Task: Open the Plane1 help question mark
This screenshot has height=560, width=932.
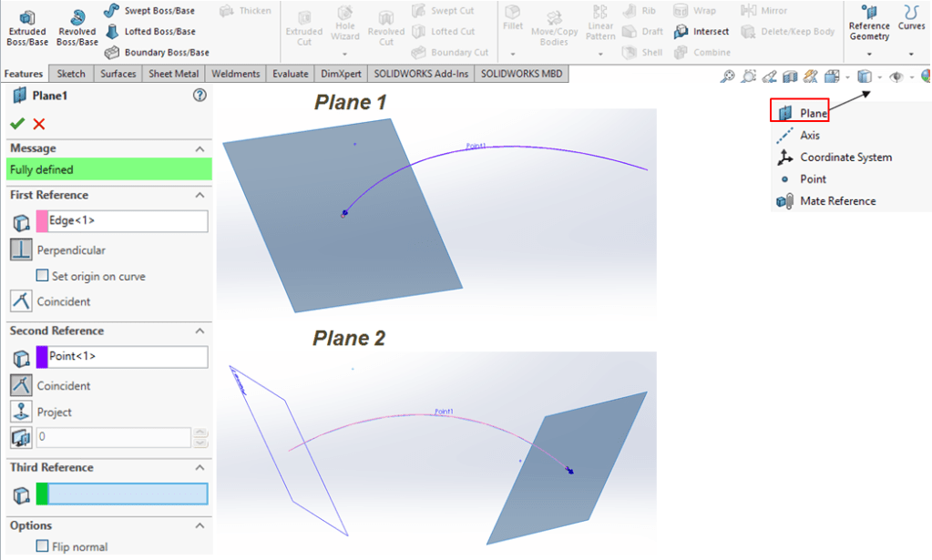Action: 200,96
